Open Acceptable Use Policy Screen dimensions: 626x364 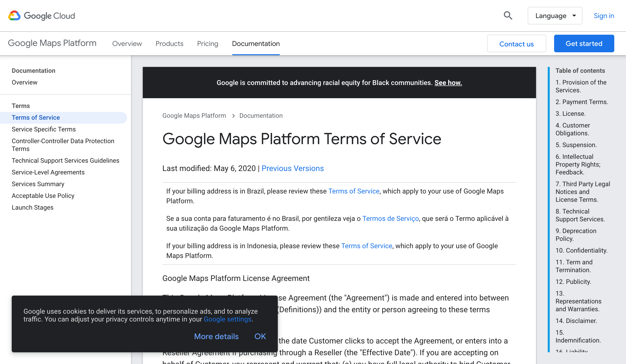click(x=43, y=196)
